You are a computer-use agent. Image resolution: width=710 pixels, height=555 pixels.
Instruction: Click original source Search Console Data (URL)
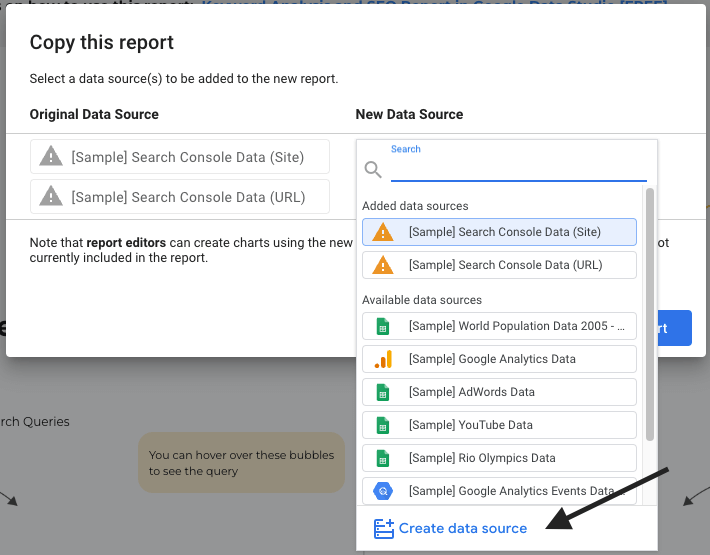tap(180, 196)
